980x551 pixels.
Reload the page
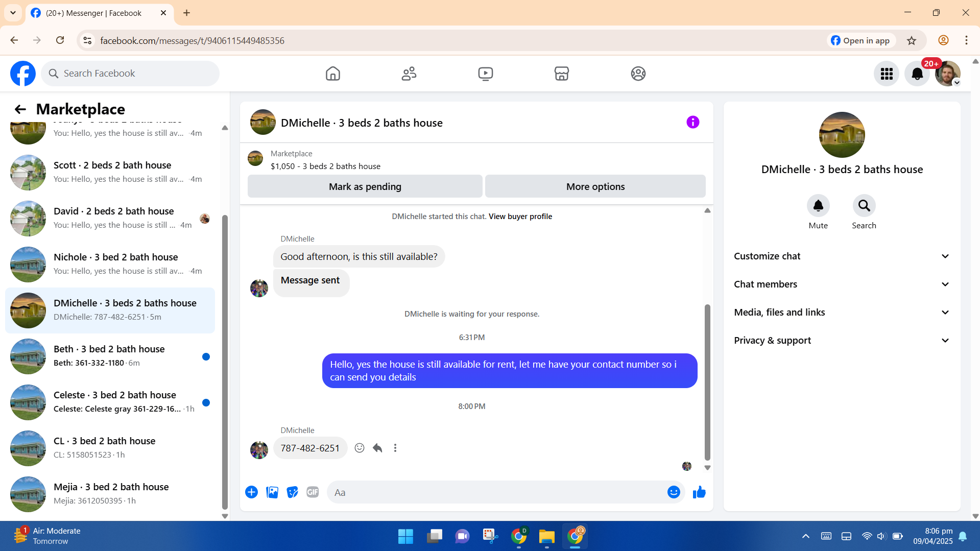pos(60,40)
